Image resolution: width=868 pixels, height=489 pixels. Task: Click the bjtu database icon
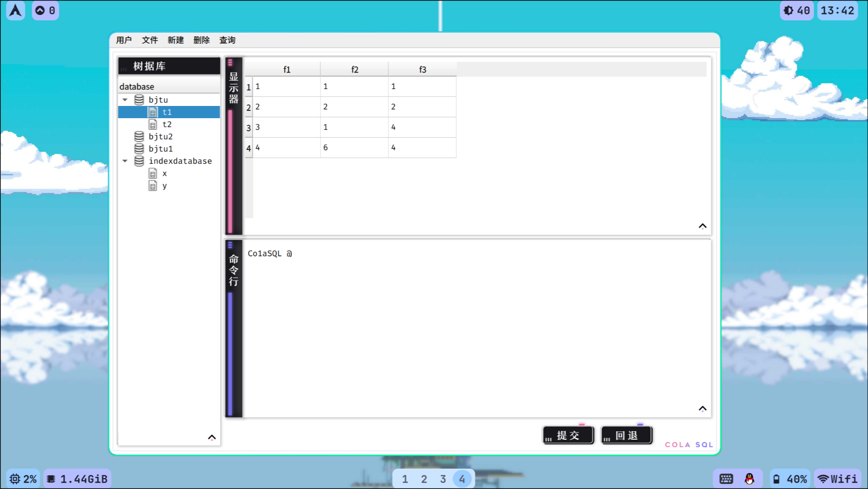coord(139,100)
